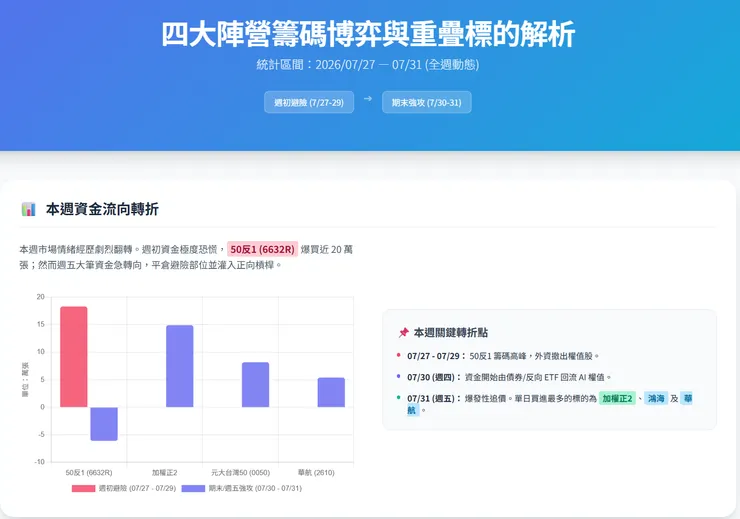Click the purple bullet dot for 07/30 (週四)
Viewport: 740px width, 519px height.
click(399, 376)
